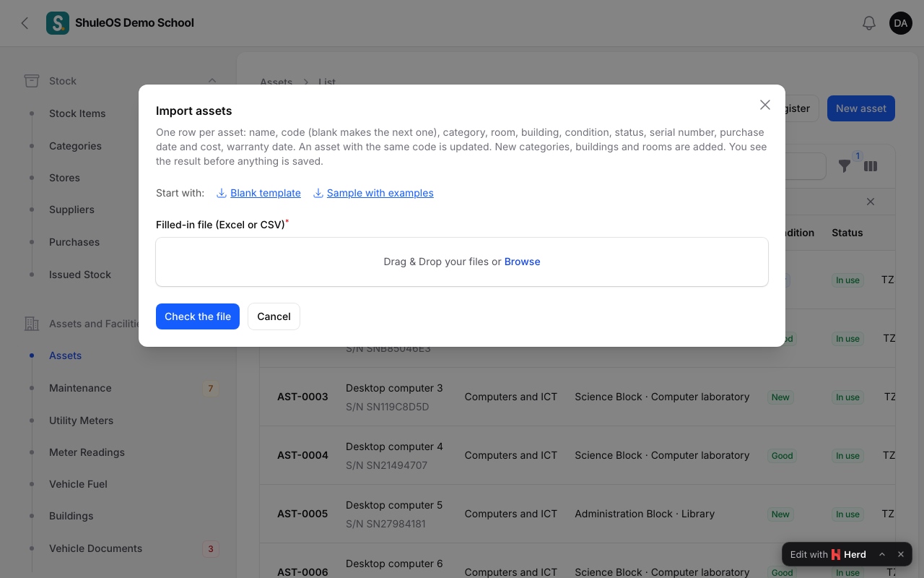Viewport: 924px width, 578px height.
Task: Open Categories in the sidebar
Action: tap(75, 146)
